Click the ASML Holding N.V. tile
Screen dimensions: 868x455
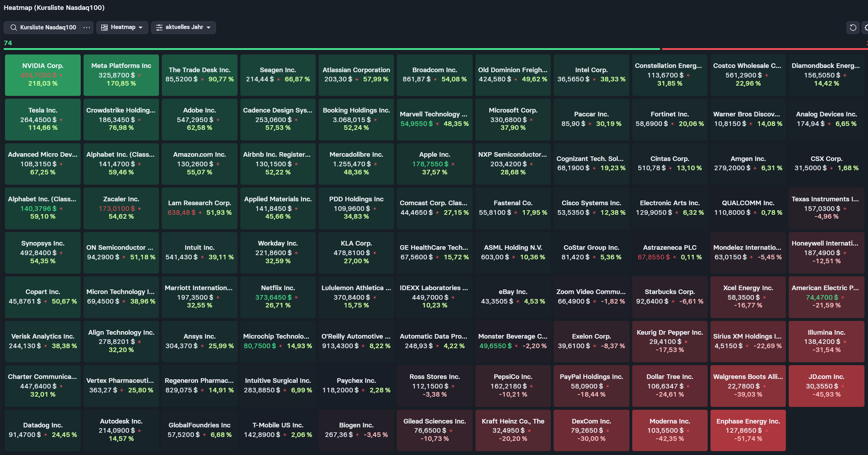tap(513, 253)
